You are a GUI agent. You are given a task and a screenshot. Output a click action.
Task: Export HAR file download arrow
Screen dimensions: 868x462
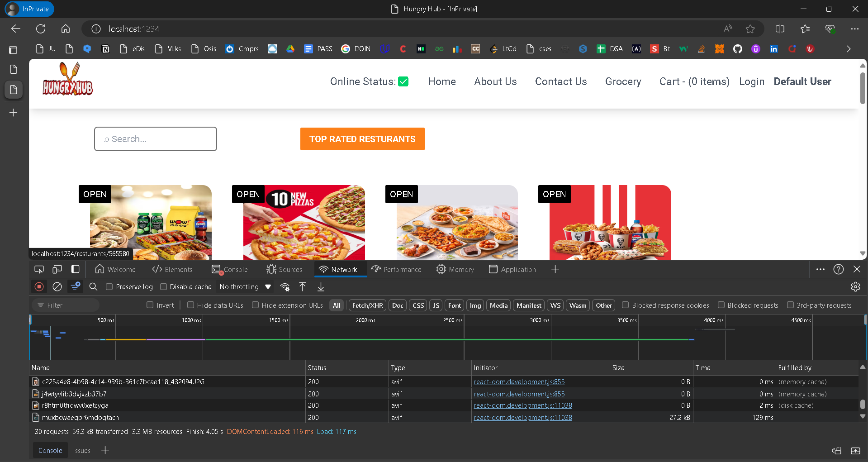point(321,287)
